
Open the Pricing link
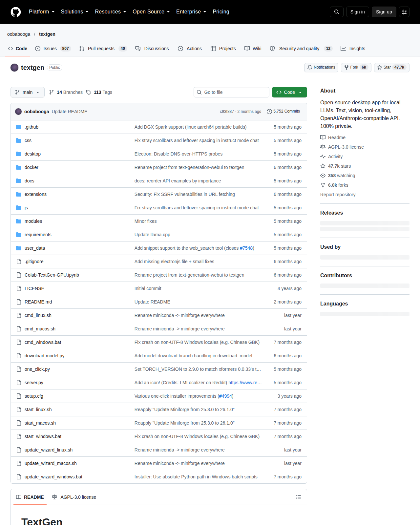click(221, 12)
